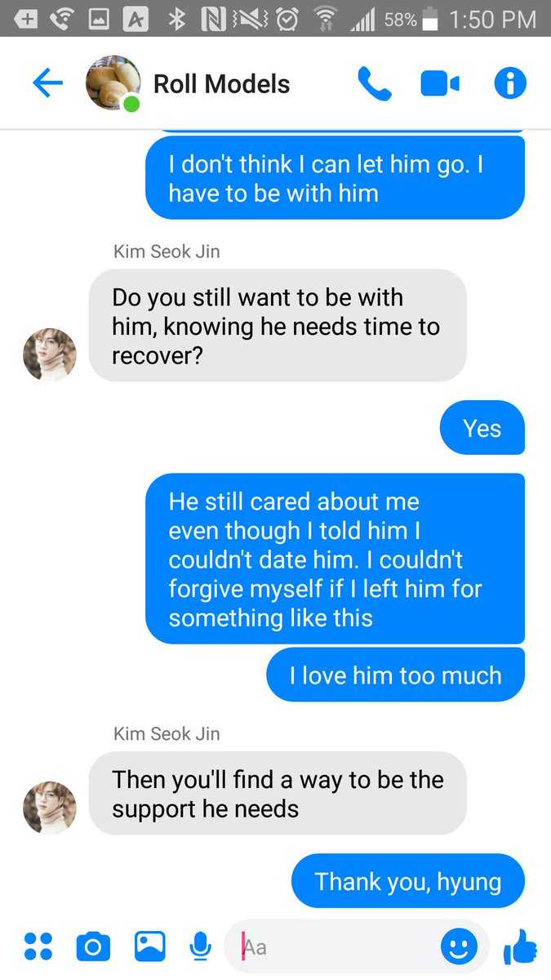The width and height of the screenshot is (551, 980).
Task: Open the photo gallery picker
Action: [150, 947]
